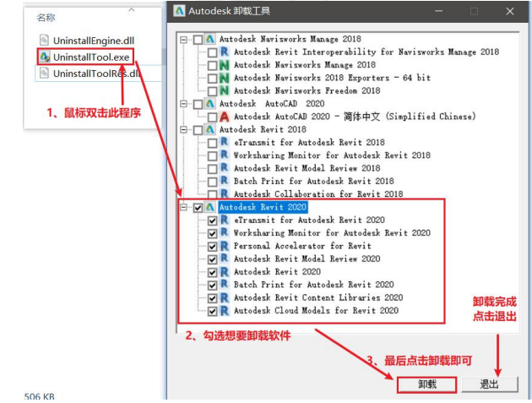Screen dimensions: 532x403
Task: Close the Autodesk 卸载工具 window
Action: [509, 11]
